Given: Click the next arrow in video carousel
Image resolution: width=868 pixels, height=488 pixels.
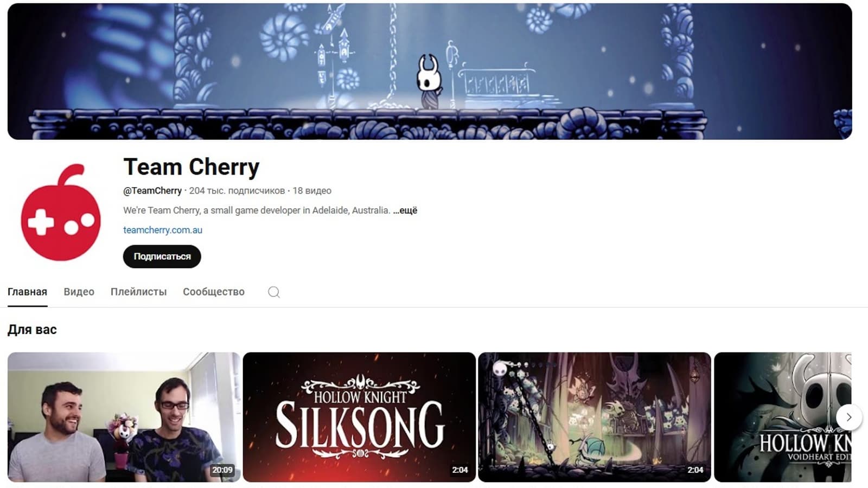Looking at the screenshot, I should 849,418.
